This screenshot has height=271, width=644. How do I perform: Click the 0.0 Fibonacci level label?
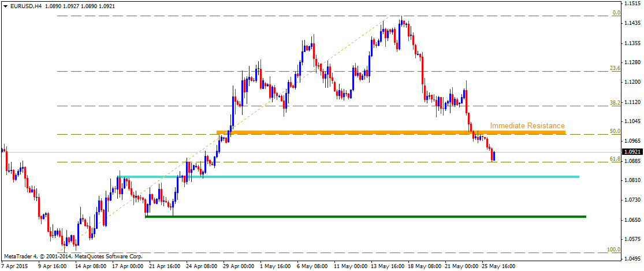(616, 13)
